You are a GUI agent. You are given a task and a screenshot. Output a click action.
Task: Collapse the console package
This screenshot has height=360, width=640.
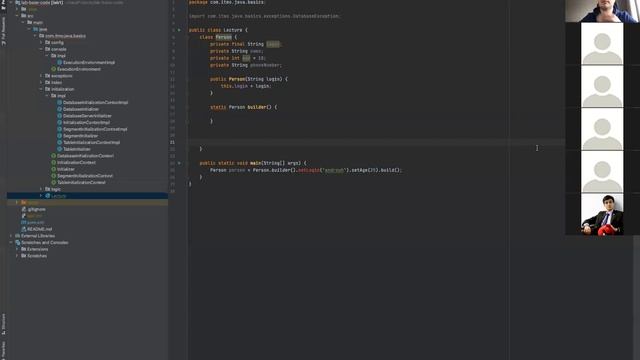41,49
